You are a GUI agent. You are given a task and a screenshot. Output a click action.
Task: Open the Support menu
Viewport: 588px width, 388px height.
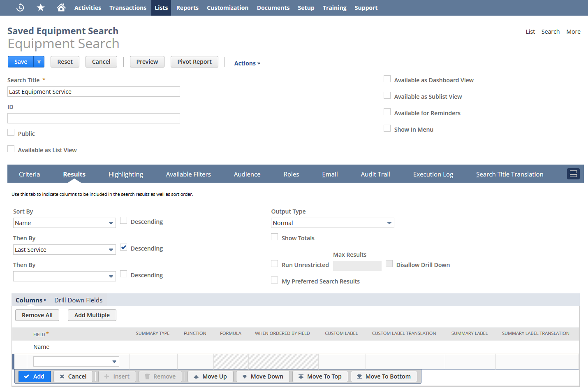(366, 8)
